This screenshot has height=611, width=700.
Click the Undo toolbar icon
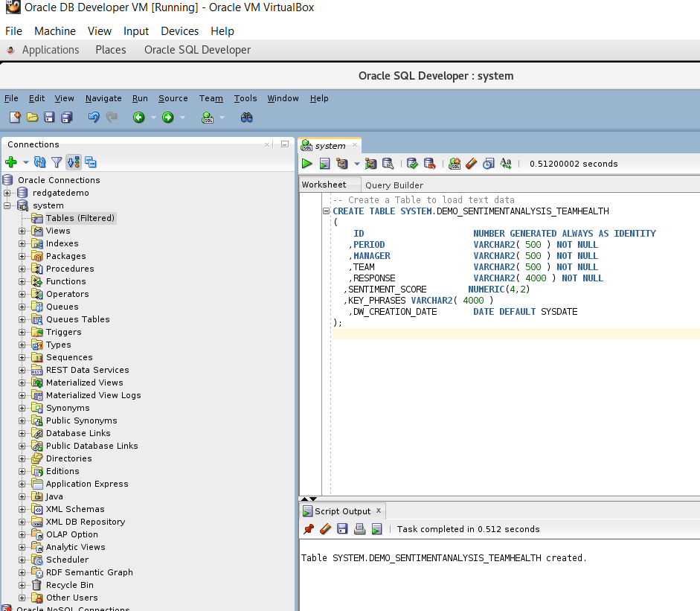(x=93, y=118)
